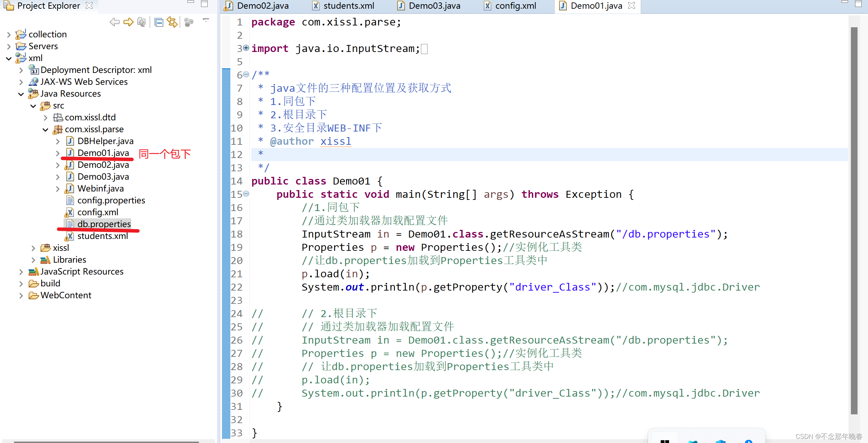Switch to the Demo03.java editor tab
This screenshot has width=868, height=443.
[x=434, y=6]
